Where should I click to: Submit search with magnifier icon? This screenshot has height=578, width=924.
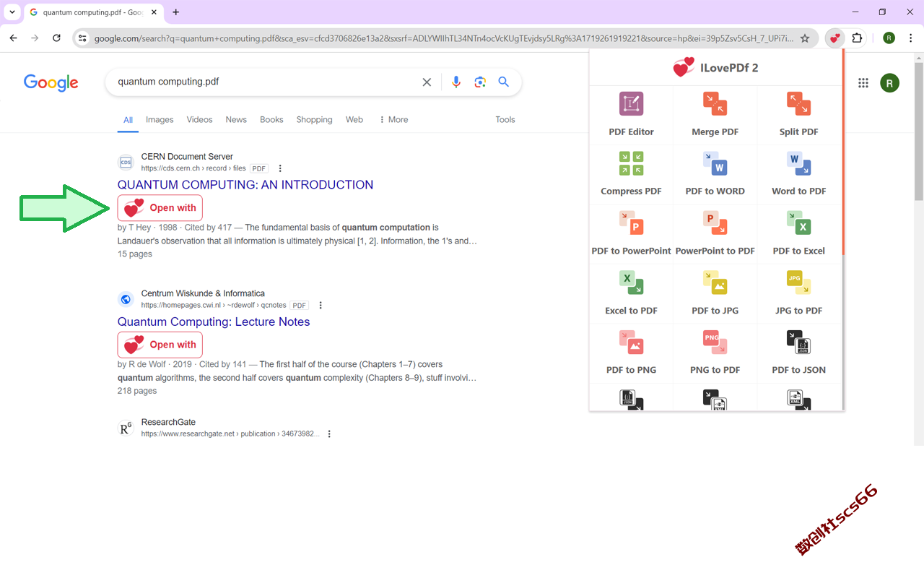point(504,82)
